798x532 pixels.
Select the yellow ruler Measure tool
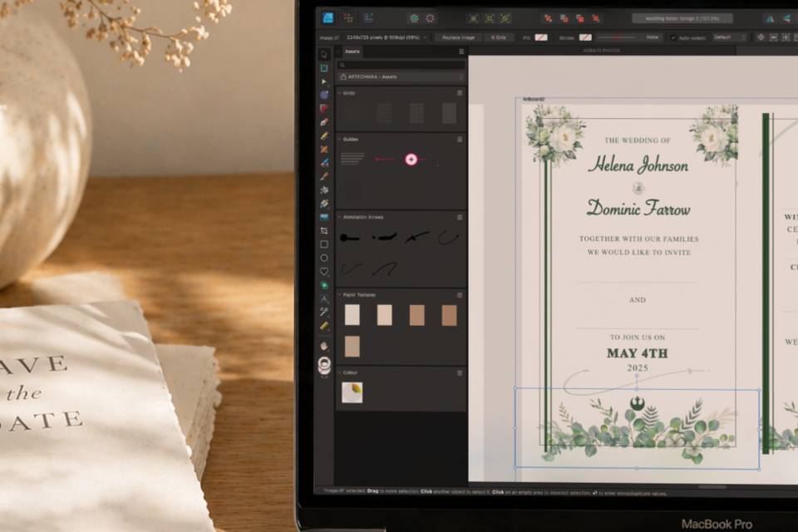(324, 325)
